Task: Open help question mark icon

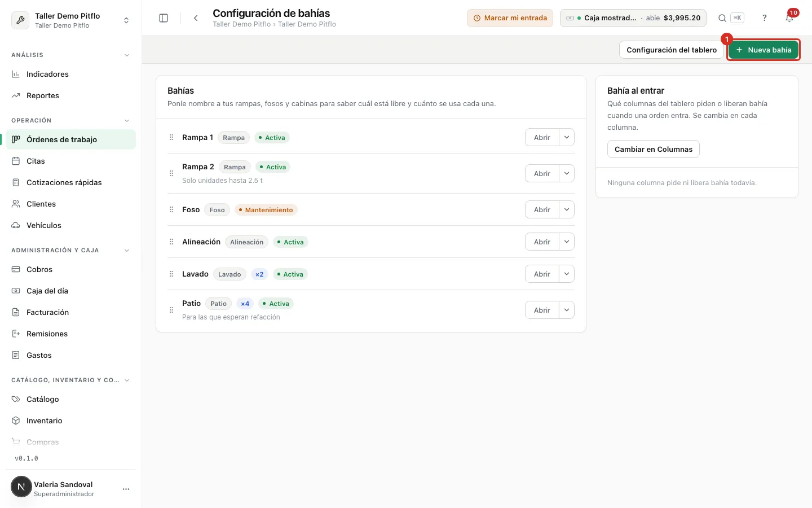Action: point(765,18)
